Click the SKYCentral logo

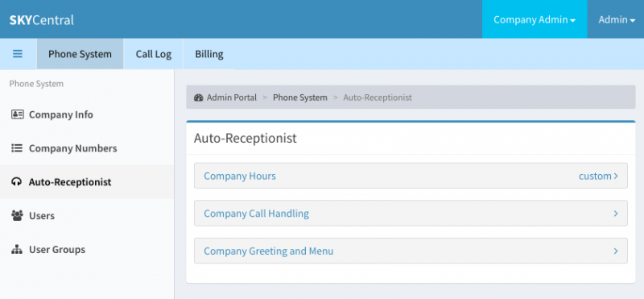click(x=42, y=19)
